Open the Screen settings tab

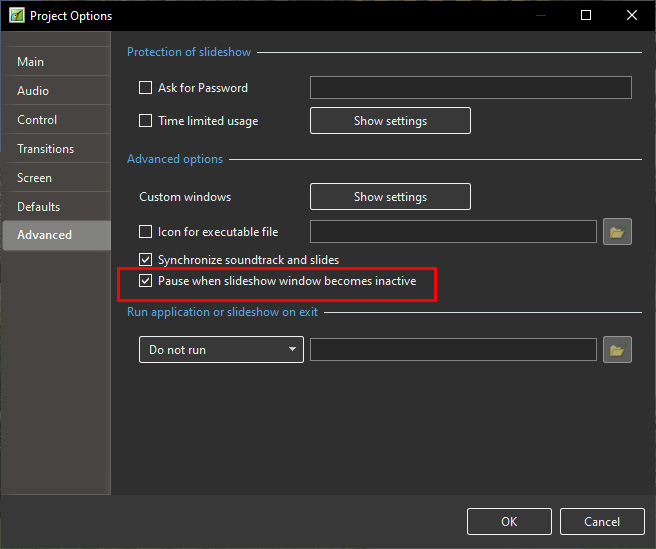click(x=35, y=178)
